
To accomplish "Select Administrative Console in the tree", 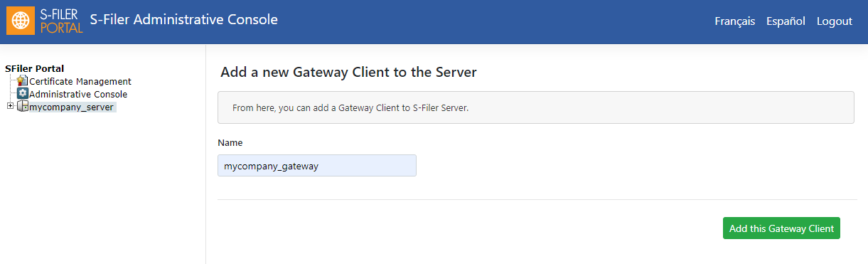I will point(78,94).
